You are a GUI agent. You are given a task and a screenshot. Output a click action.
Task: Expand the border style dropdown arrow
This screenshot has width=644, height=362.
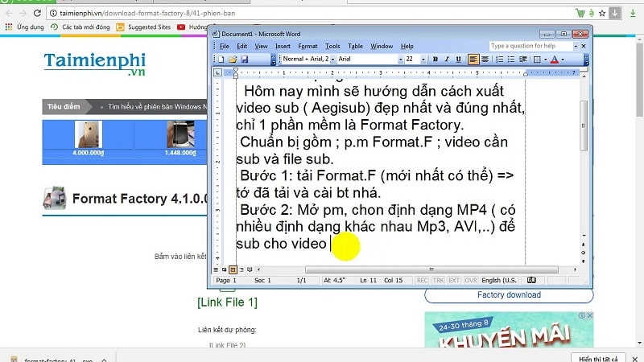point(545,60)
